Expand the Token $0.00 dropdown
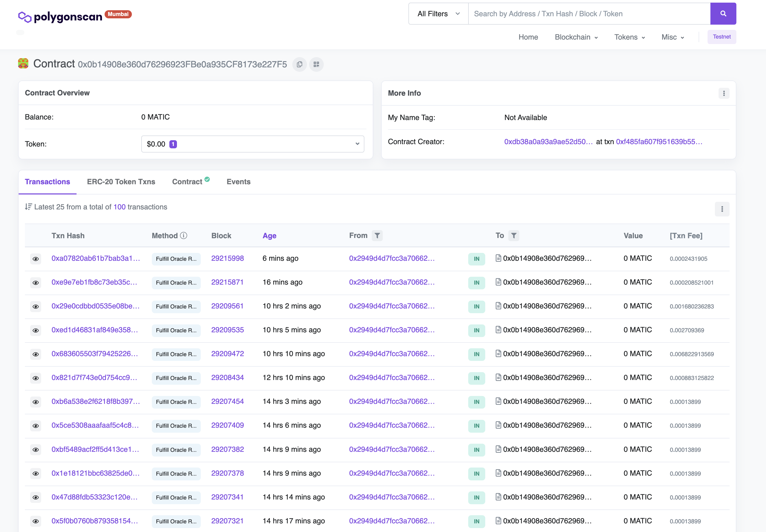This screenshot has width=766, height=532. click(252, 144)
